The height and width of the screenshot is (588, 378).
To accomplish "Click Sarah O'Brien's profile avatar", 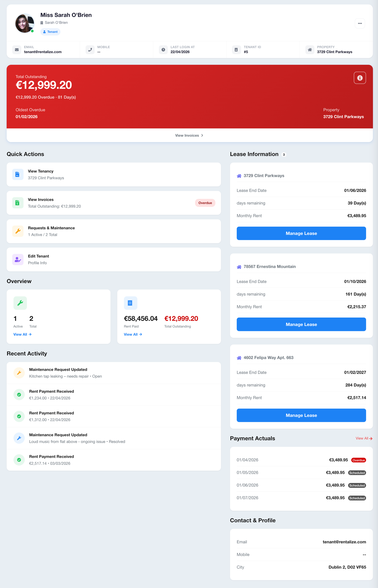I will [25, 23].
